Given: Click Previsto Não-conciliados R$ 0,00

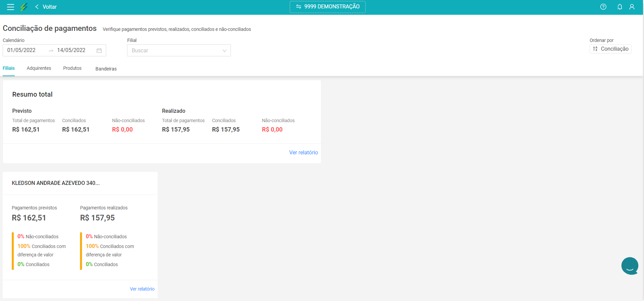Looking at the screenshot, I should (x=122, y=130).
